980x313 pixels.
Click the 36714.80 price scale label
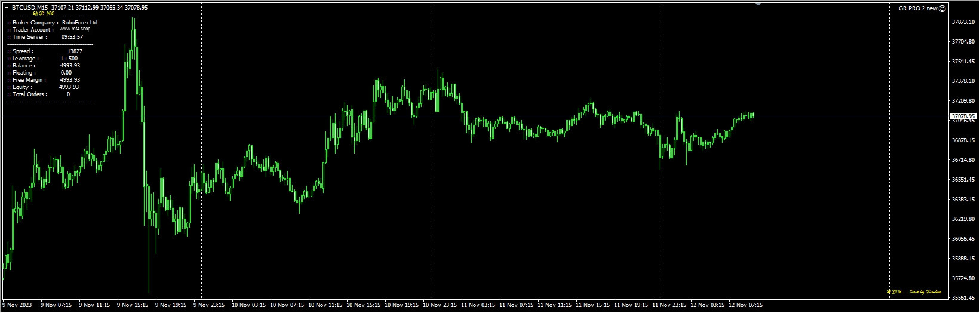pyautogui.click(x=963, y=160)
